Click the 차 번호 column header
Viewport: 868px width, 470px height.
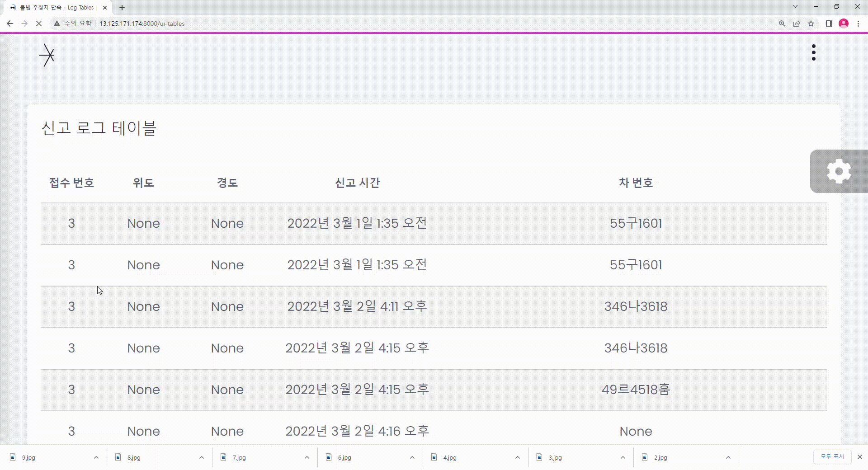click(636, 183)
